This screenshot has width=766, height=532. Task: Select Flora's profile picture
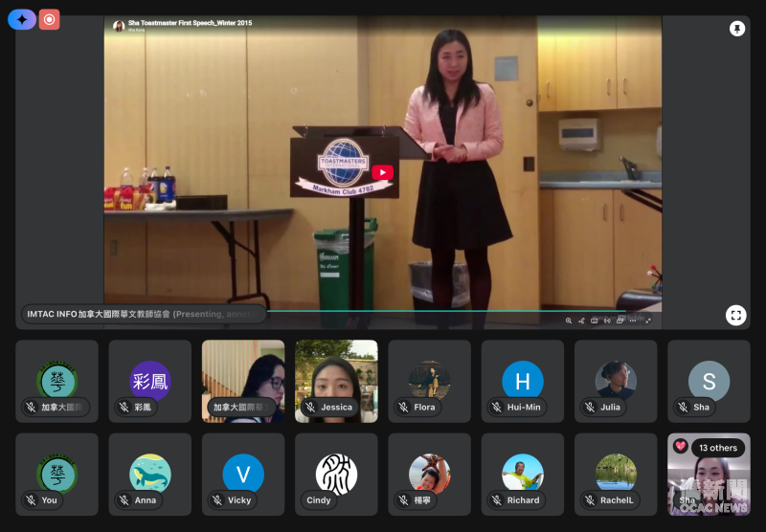(x=429, y=381)
